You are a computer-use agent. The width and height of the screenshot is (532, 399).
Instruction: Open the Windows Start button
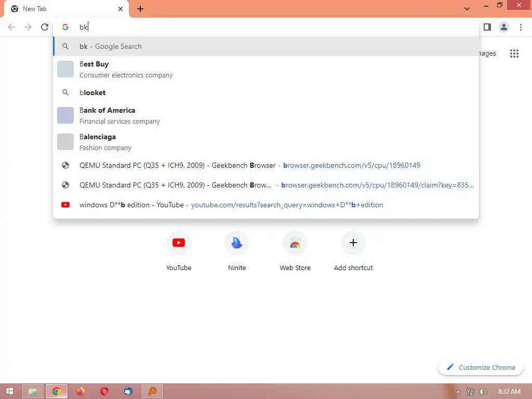(9, 391)
